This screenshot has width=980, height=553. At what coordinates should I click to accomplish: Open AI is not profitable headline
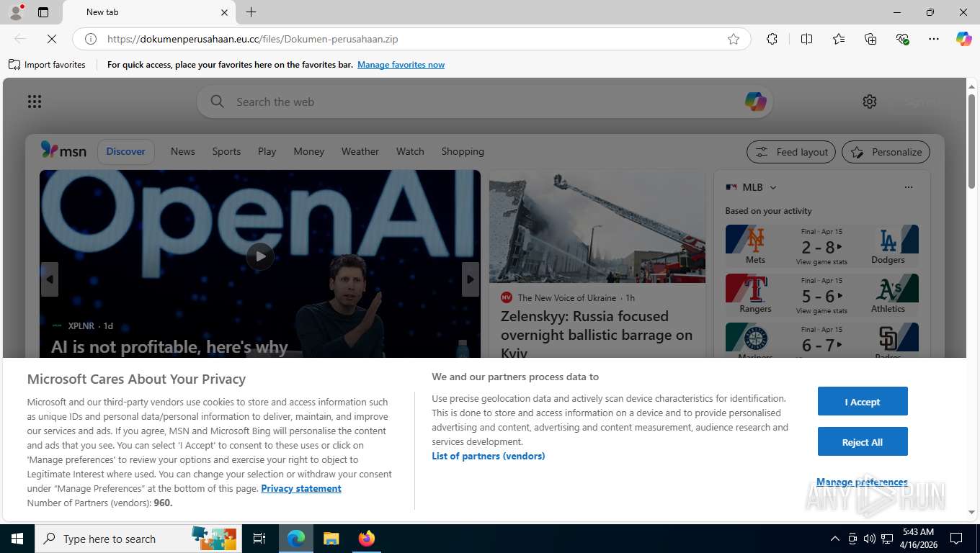pyautogui.click(x=169, y=347)
